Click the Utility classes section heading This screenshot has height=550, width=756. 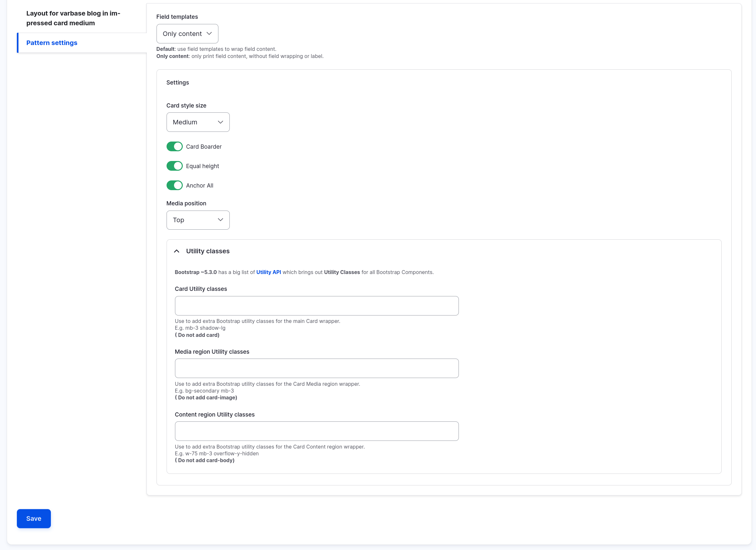[x=208, y=251]
